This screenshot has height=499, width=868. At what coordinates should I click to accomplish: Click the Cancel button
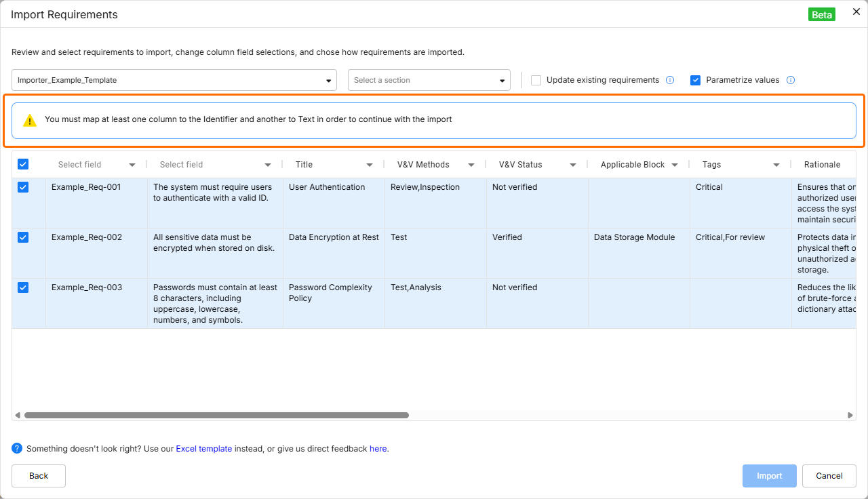[x=829, y=476]
